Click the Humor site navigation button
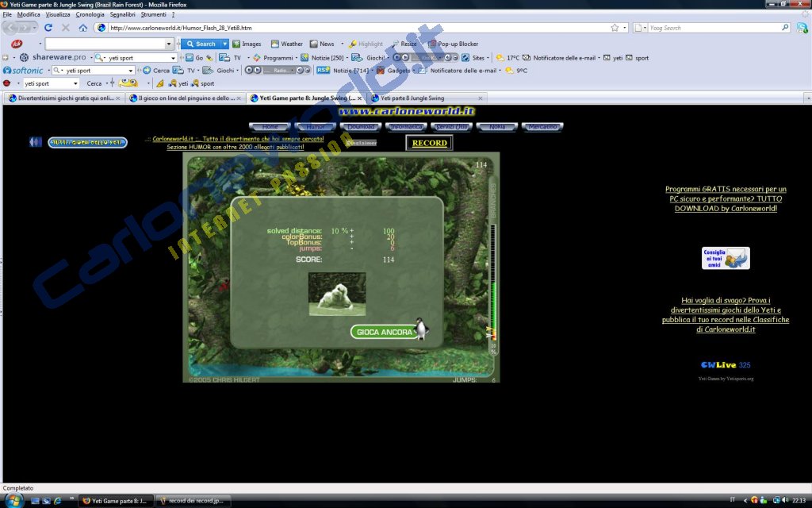812x508 pixels. 316,126
